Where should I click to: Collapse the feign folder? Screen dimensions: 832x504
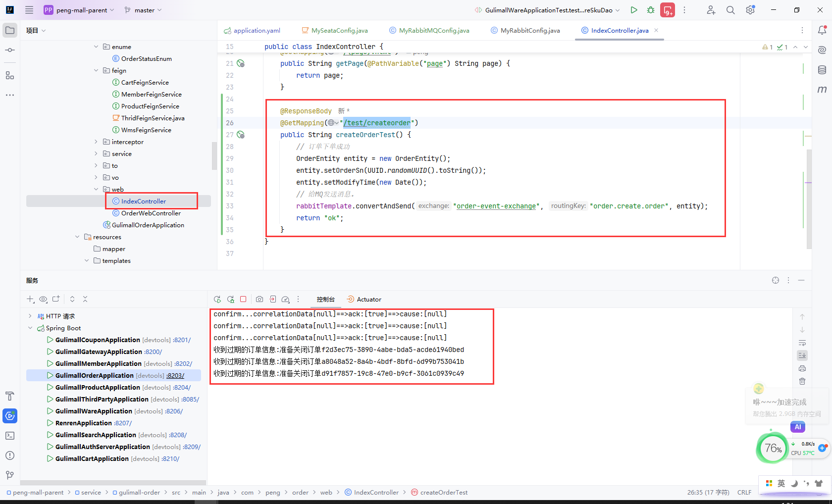(x=96, y=70)
